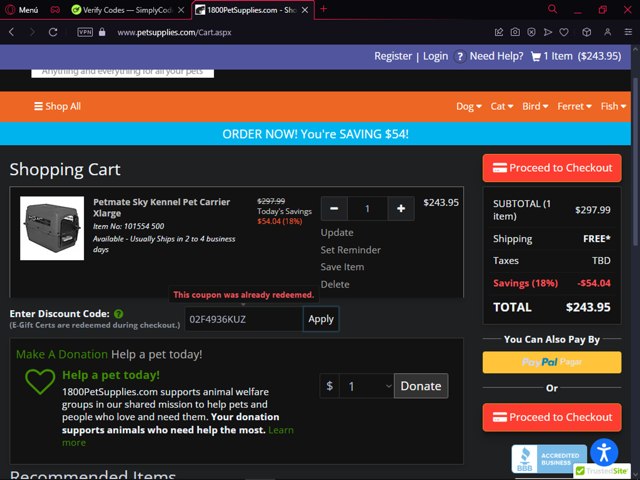The image size is (640, 480).
Task: Click Learn more donation link
Action: click(x=281, y=430)
